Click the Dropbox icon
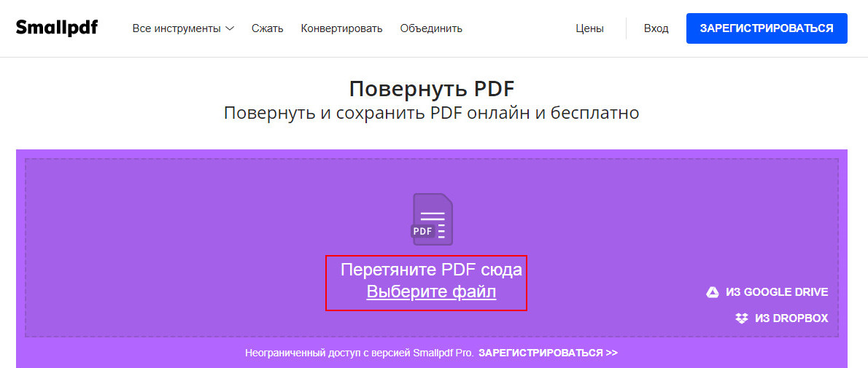The width and height of the screenshot is (868, 368). pyautogui.click(x=742, y=318)
